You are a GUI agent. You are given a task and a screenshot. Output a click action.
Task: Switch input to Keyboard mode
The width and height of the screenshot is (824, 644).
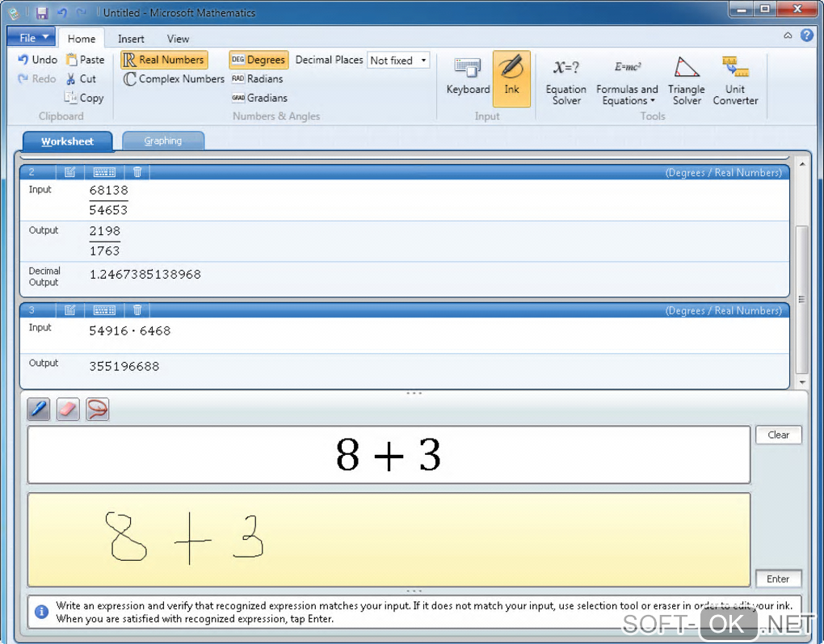tap(468, 79)
